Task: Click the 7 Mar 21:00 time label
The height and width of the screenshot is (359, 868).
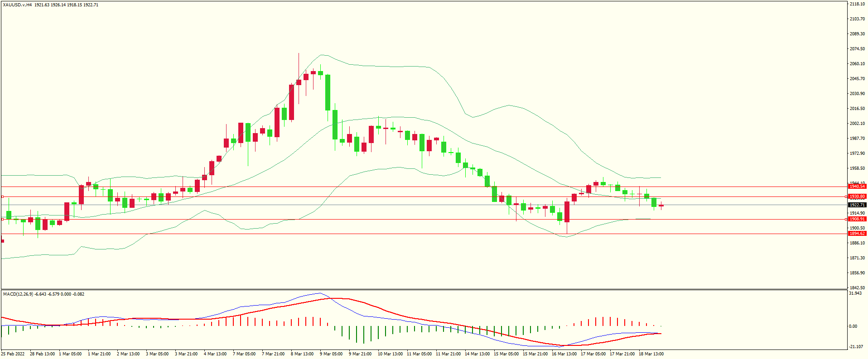Action: click(x=273, y=354)
